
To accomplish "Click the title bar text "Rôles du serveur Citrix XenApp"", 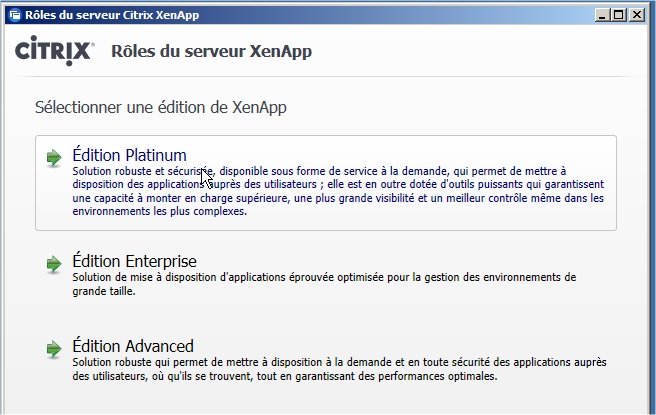I will [x=105, y=15].
